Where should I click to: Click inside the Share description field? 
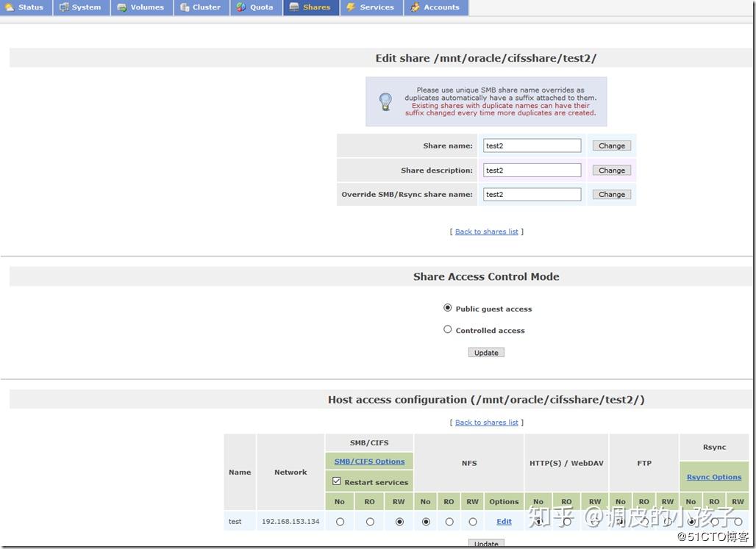point(532,170)
